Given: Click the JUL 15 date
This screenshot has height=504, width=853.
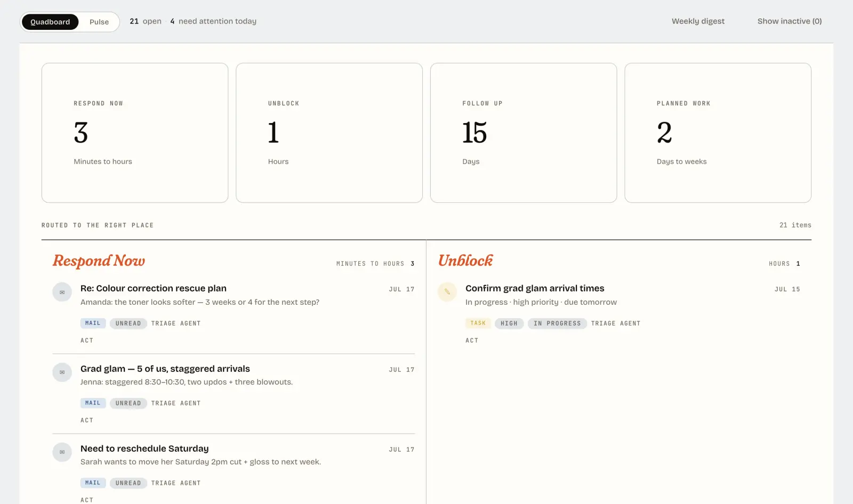Looking at the screenshot, I should coord(787,289).
